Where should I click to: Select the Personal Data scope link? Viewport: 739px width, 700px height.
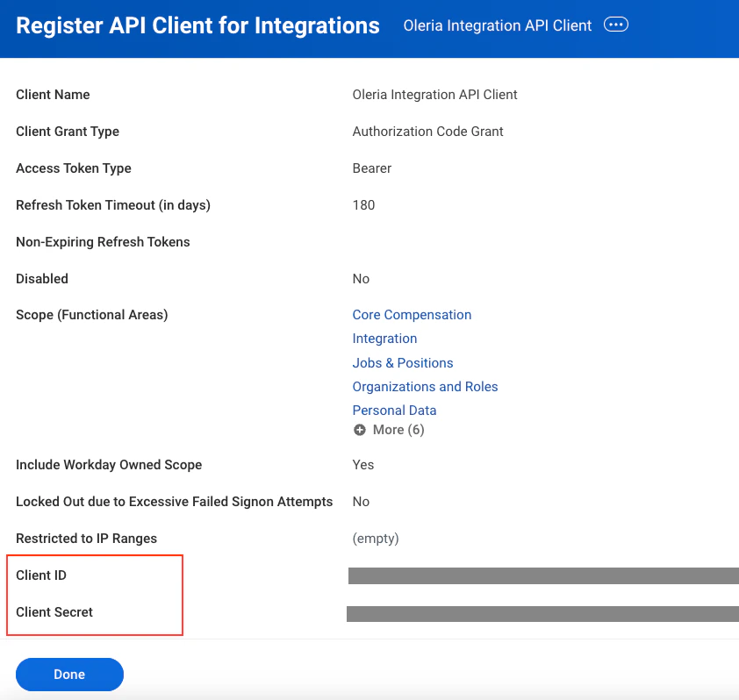394,411
